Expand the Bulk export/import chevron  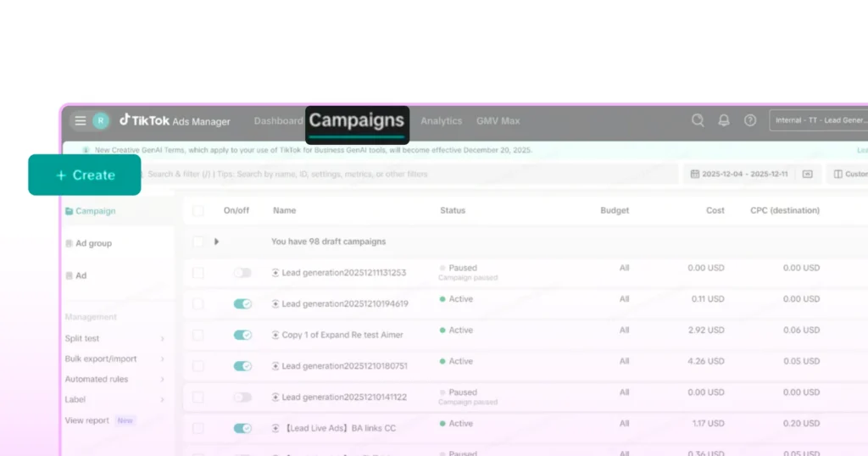coord(162,359)
